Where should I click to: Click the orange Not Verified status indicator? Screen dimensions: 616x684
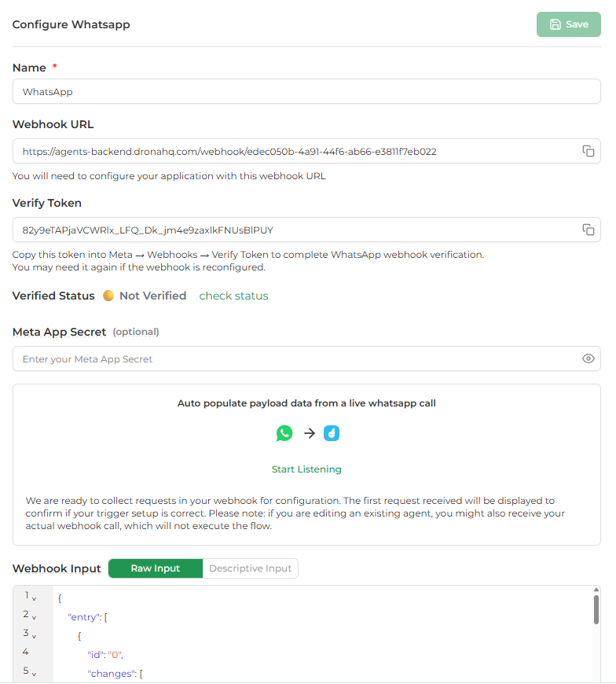108,296
